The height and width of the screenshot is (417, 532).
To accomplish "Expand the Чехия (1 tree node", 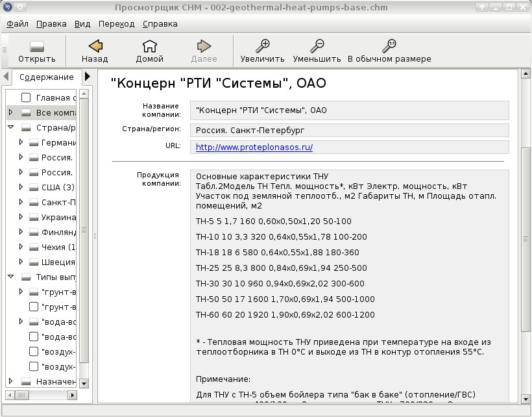I will point(21,247).
